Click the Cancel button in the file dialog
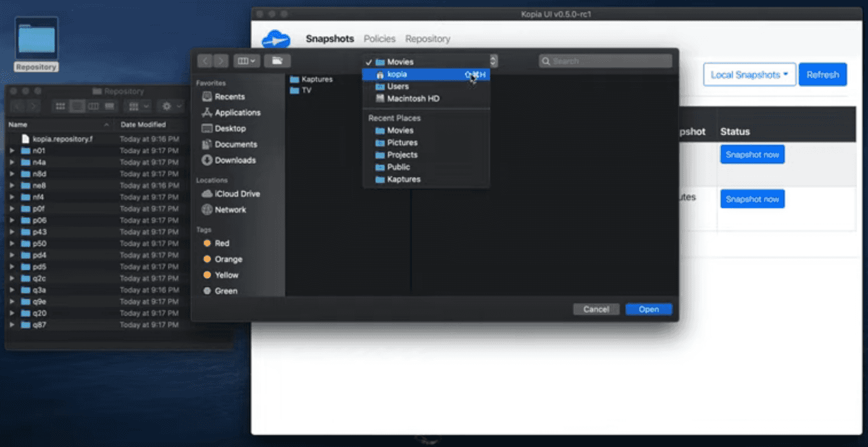Image resolution: width=868 pixels, height=447 pixels. click(x=596, y=310)
